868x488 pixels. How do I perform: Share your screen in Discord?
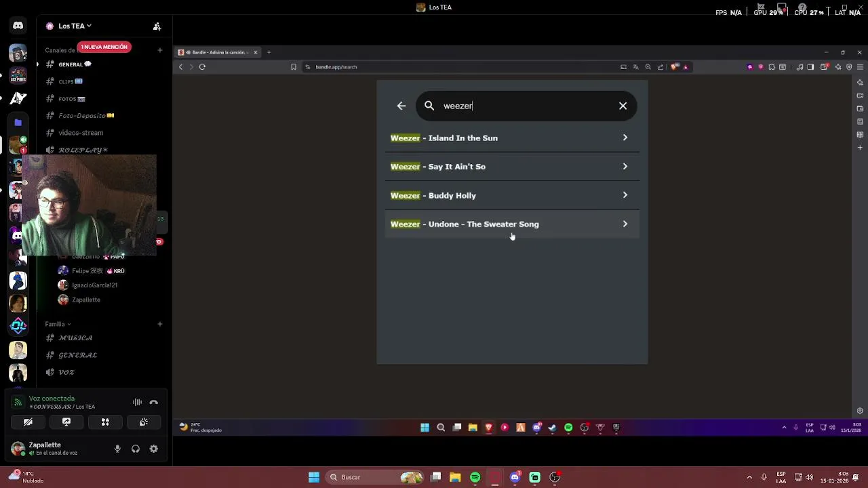pos(66,422)
